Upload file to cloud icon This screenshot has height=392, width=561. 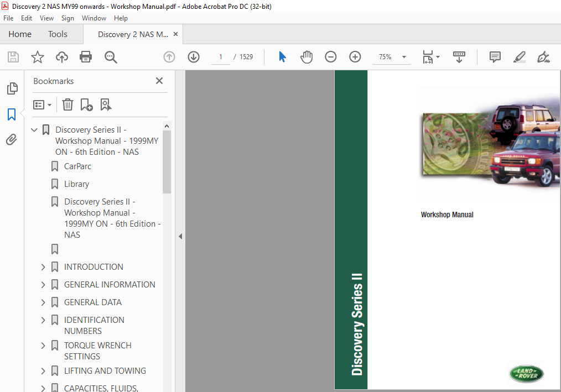[x=62, y=57]
